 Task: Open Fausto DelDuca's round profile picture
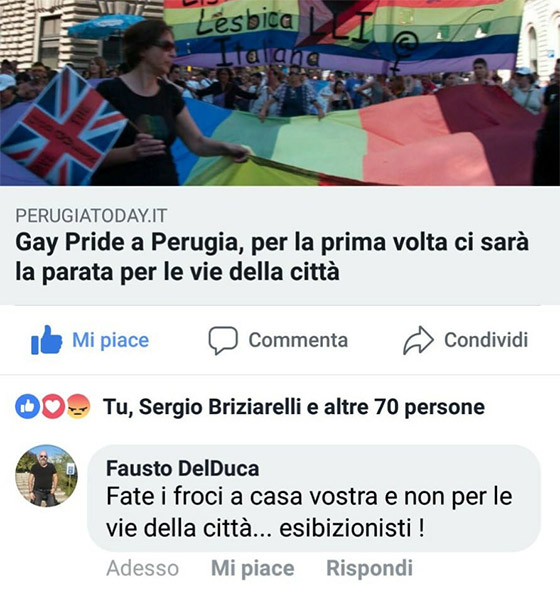[x=46, y=476]
